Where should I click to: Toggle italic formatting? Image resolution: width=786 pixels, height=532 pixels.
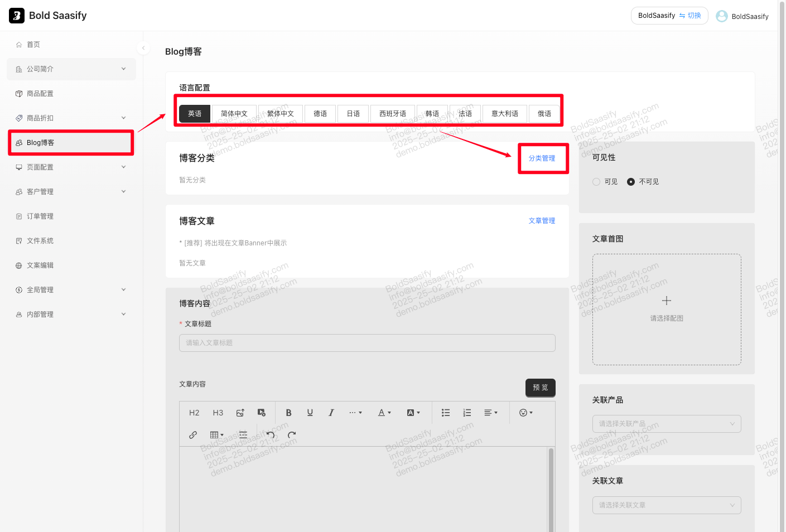tap(331, 413)
